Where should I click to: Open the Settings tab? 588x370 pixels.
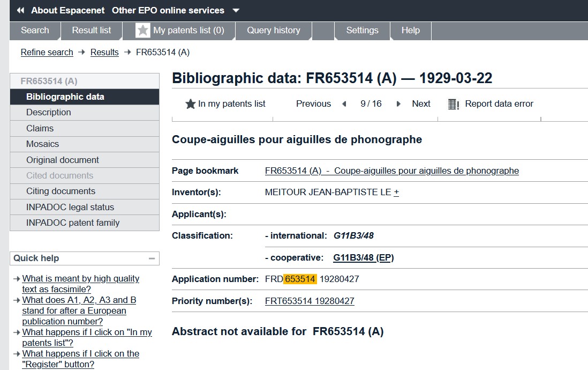[x=362, y=31]
